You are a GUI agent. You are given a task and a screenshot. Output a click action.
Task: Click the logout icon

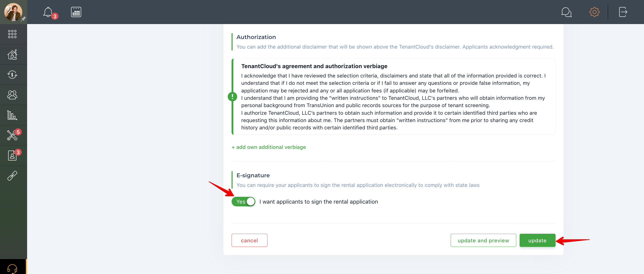click(623, 12)
